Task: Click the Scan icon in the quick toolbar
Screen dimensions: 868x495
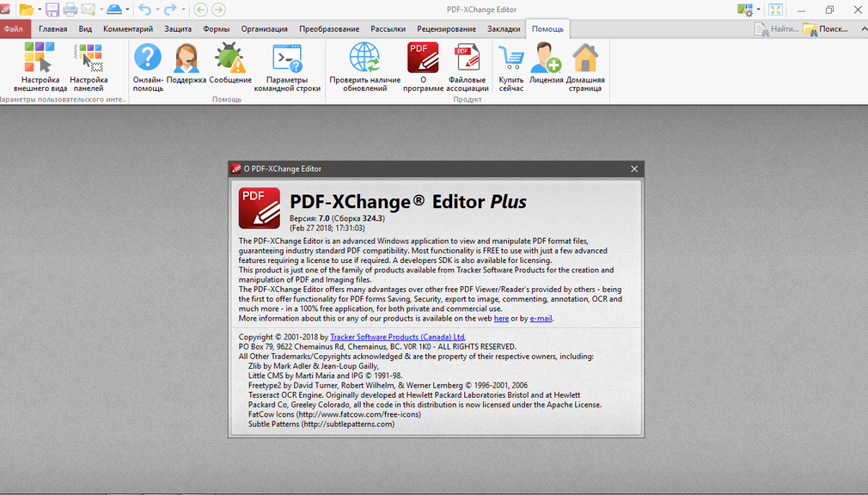Action: (x=114, y=9)
